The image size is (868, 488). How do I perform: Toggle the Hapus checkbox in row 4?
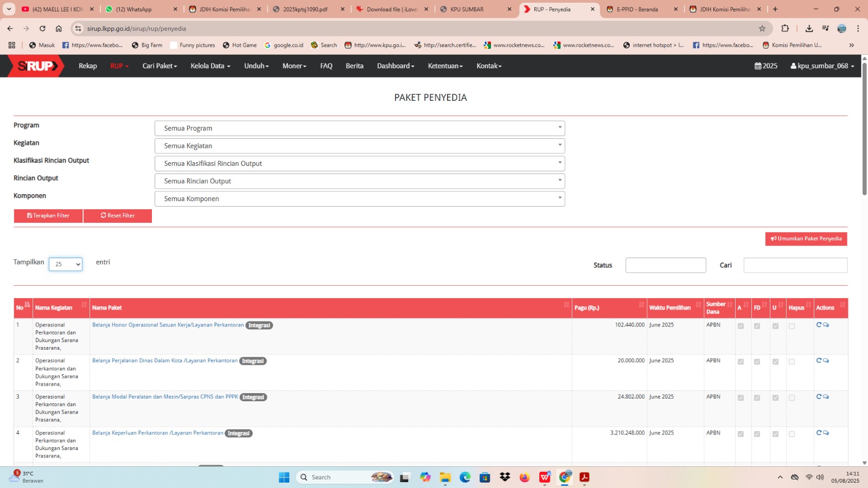click(792, 434)
